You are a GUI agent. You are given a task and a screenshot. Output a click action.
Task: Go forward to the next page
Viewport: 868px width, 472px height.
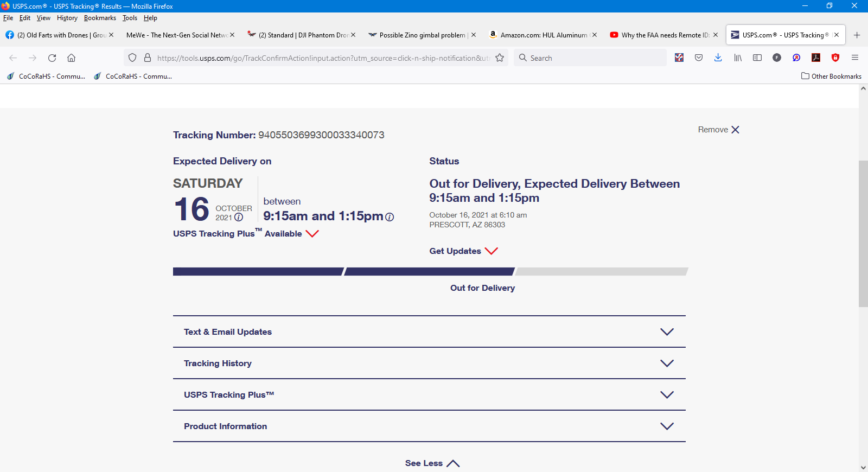[x=33, y=58]
